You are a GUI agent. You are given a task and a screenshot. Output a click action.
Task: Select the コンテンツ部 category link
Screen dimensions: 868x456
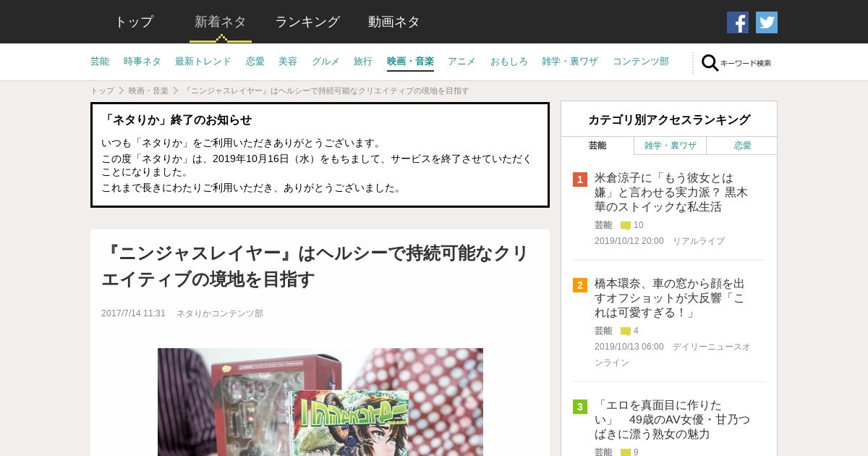tap(641, 62)
